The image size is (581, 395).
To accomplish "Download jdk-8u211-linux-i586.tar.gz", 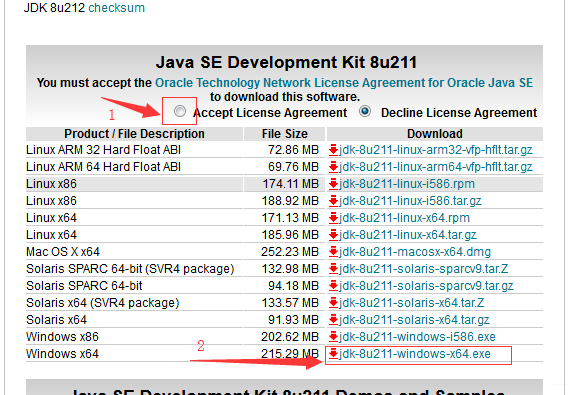I will coord(410,201).
